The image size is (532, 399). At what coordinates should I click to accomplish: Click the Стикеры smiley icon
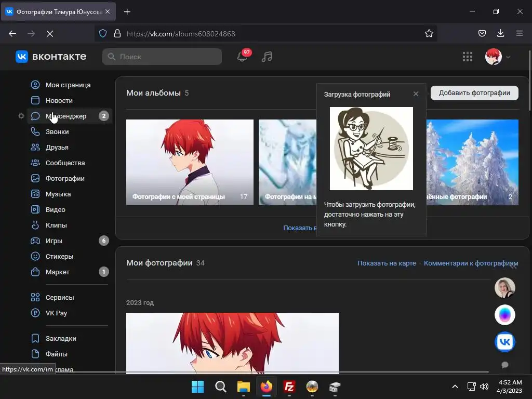pyautogui.click(x=35, y=256)
